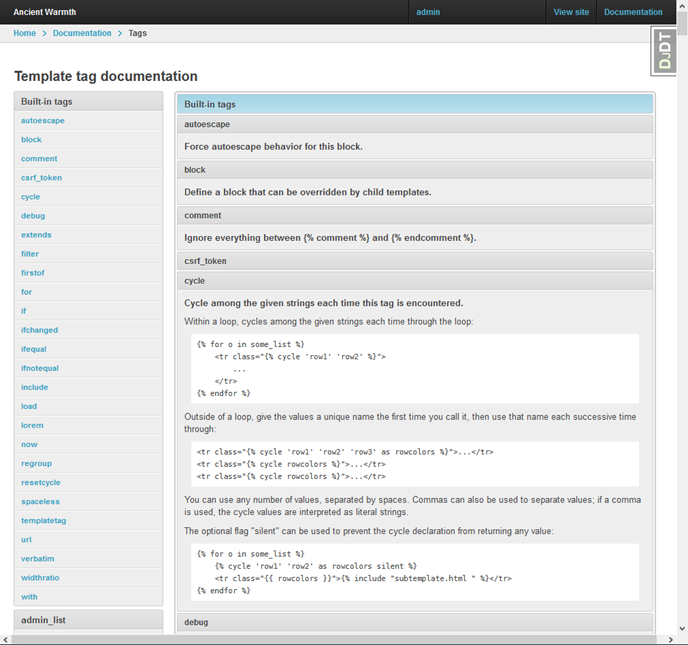This screenshot has width=688, height=645.
Task: Open the DjDT debug toolbar handle
Action: [x=664, y=50]
